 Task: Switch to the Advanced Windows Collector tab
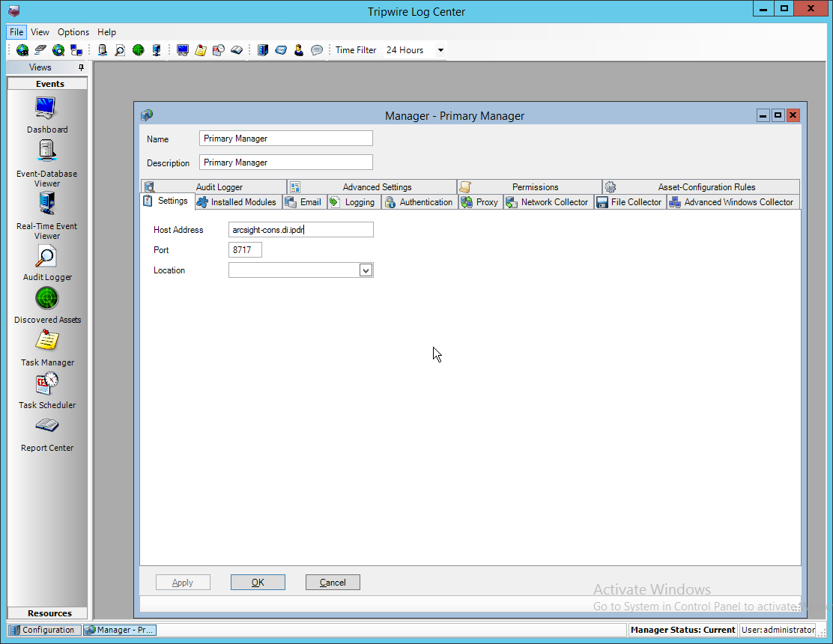click(x=733, y=202)
